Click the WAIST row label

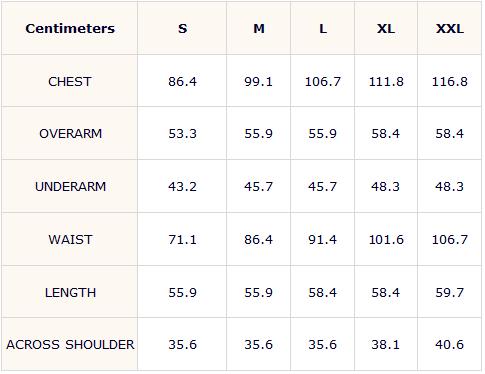pos(70,239)
